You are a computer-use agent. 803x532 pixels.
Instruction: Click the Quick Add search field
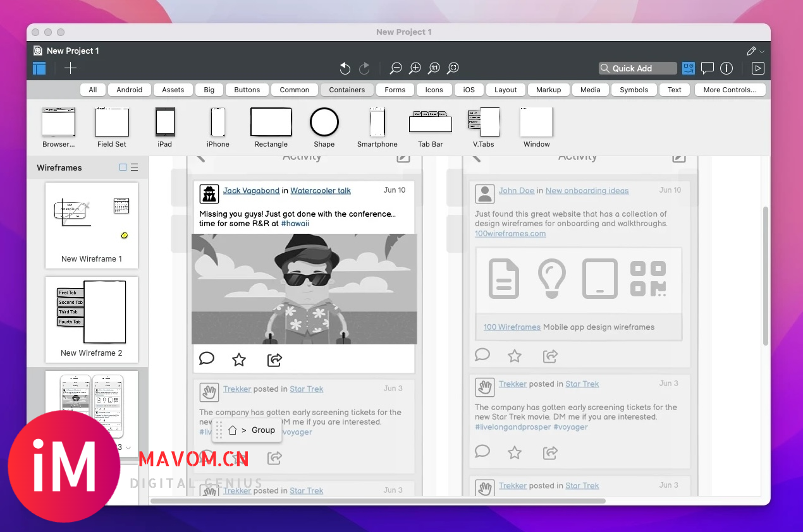point(637,68)
